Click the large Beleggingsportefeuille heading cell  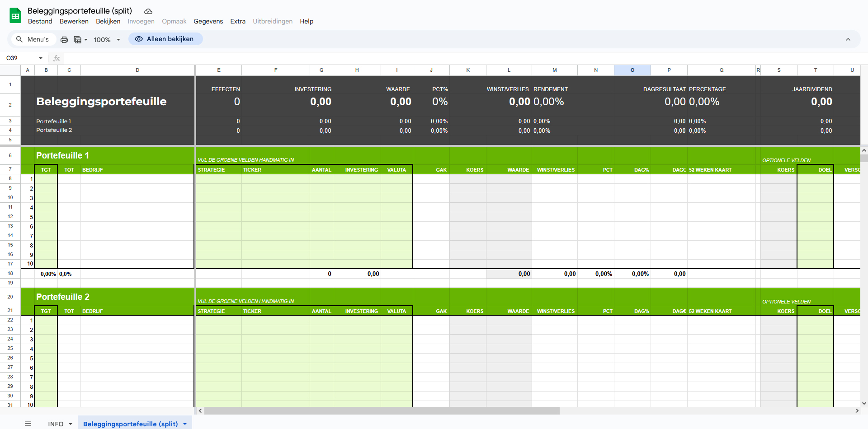(x=101, y=102)
